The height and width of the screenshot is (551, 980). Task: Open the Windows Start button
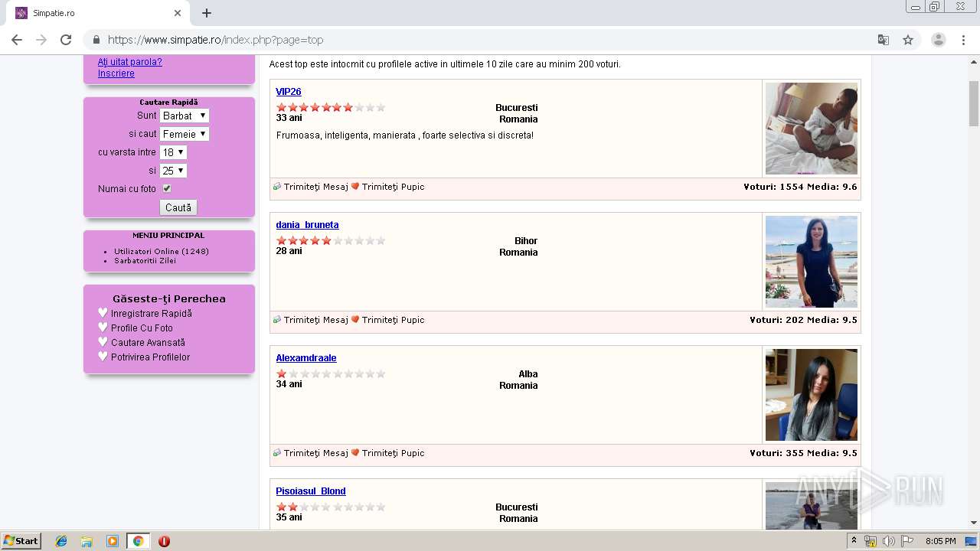click(x=21, y=541)
